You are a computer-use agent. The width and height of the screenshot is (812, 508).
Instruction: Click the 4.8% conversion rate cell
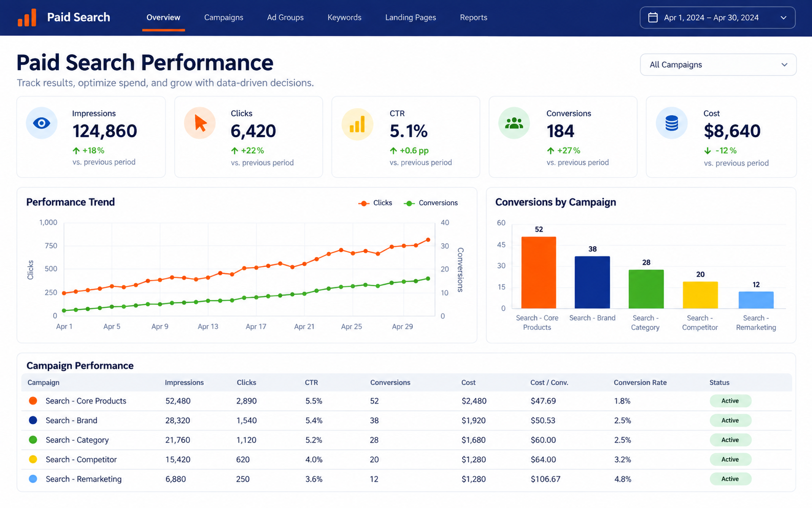(x=623, y=479)
